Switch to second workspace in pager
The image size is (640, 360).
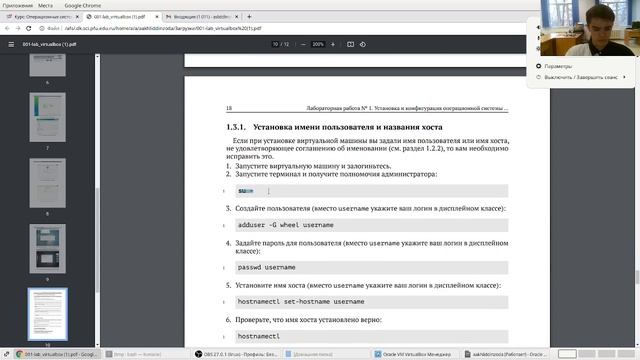pos(587,354)
